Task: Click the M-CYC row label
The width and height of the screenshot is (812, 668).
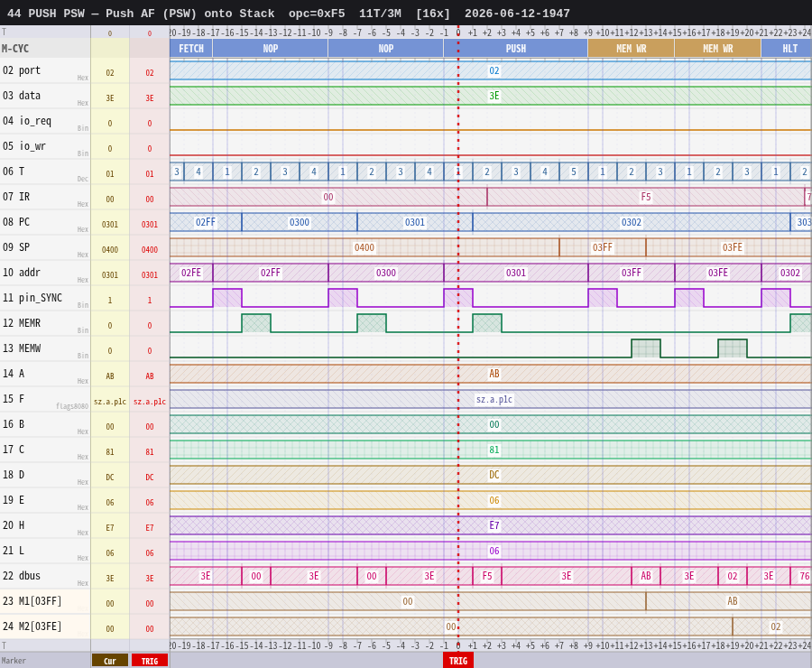Action: [x=15, y=49]
